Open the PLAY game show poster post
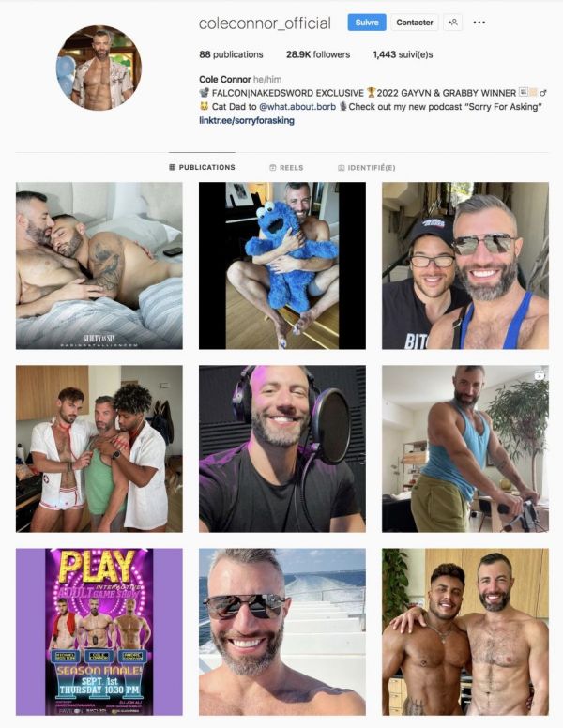Screen dimensions: 563x728 (x=99, y=631)
